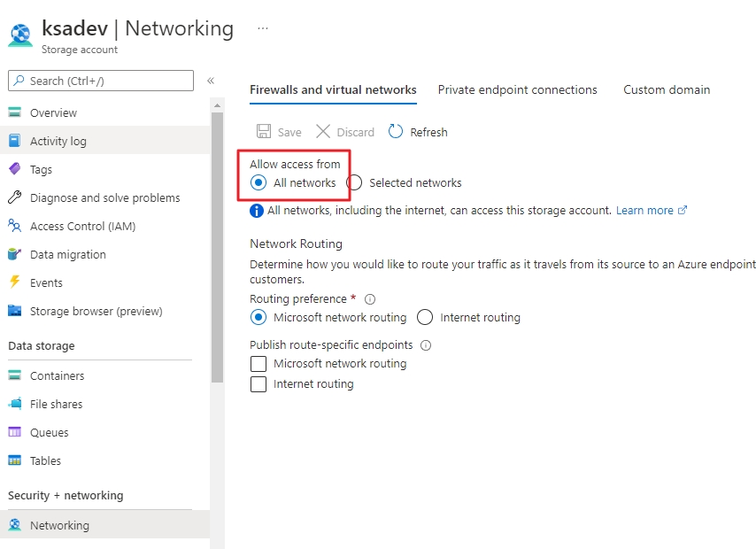Select the All networks radio button
The height and width of the screenshot is (549, 756).
click(x=258, y=182)
